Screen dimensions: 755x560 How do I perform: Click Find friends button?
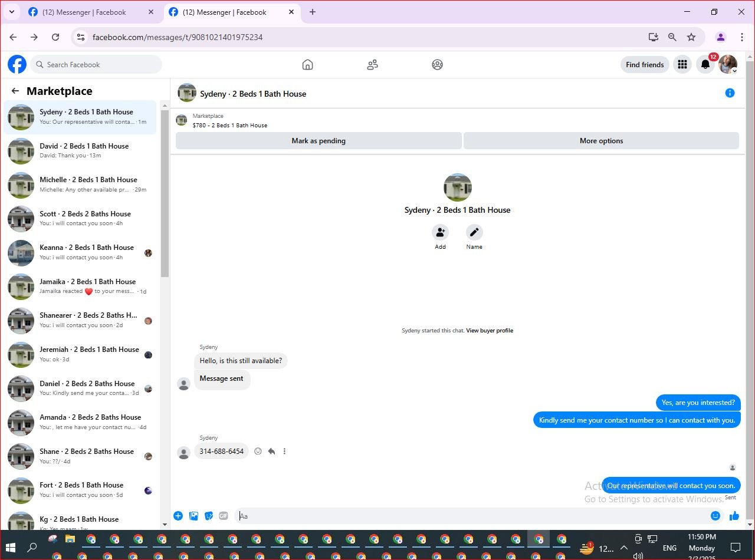tap(645, 65)
